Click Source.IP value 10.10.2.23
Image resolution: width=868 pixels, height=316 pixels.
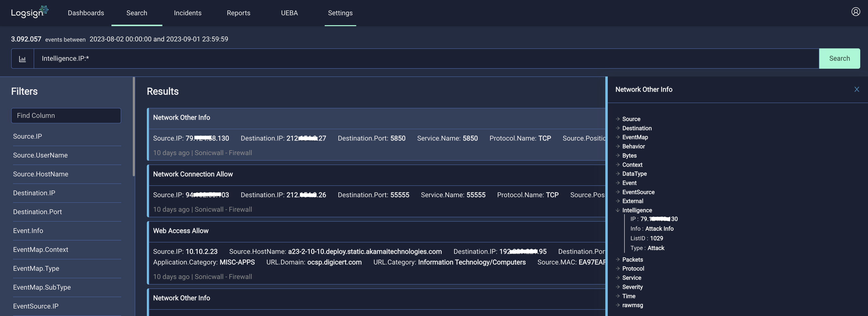point(202,251)
